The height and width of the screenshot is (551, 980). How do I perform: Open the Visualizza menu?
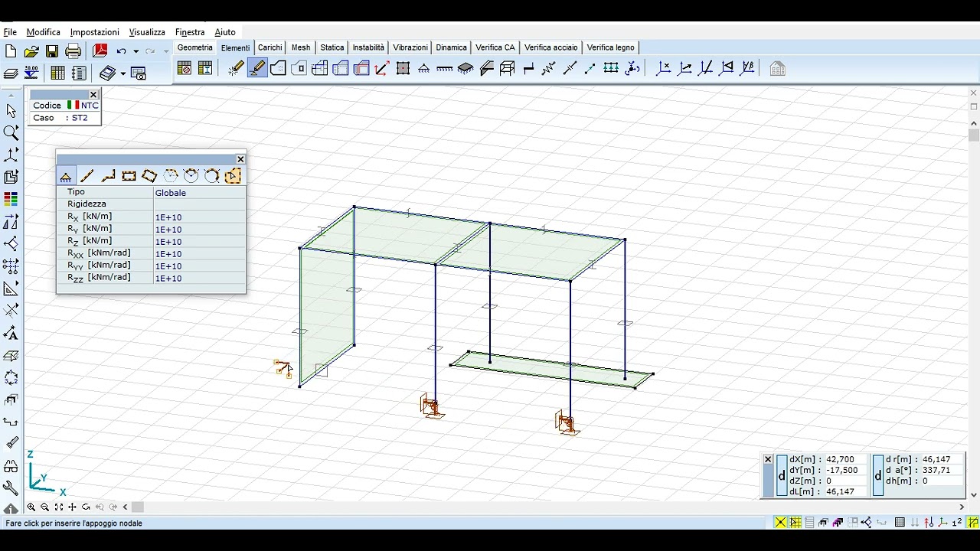coord(147,32)
